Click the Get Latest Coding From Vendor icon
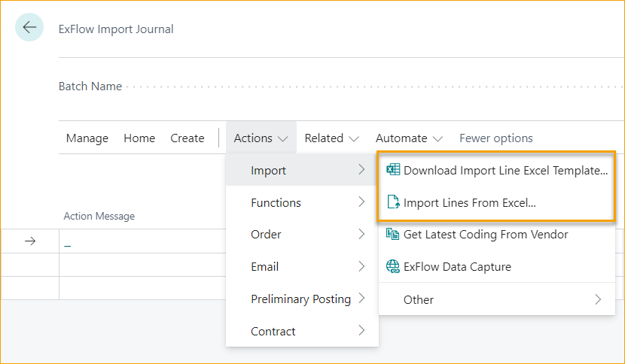This screenshot has height=364, width=625. 392,234
